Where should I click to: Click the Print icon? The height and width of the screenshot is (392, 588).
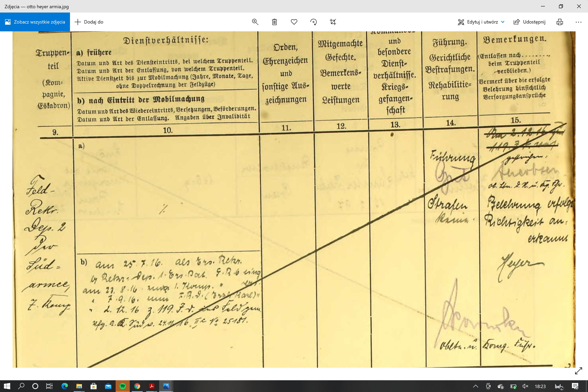[560, 22]
